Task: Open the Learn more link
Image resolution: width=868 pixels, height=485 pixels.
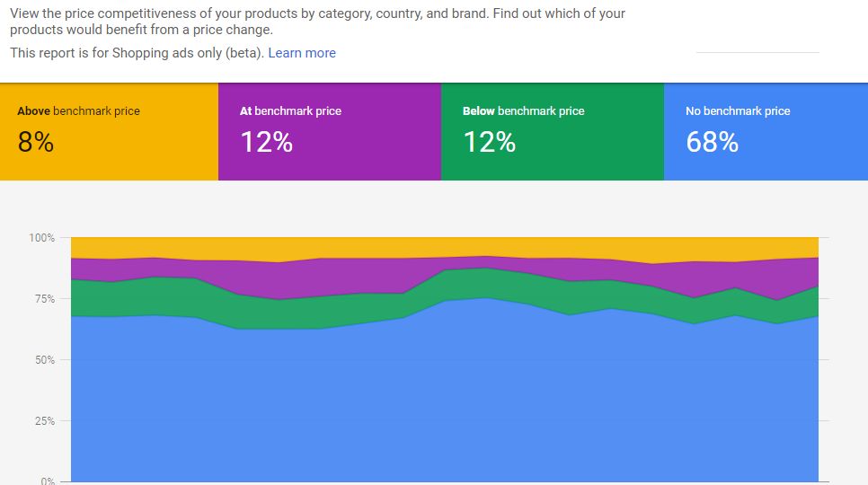Action: click(x=302, y=53)
